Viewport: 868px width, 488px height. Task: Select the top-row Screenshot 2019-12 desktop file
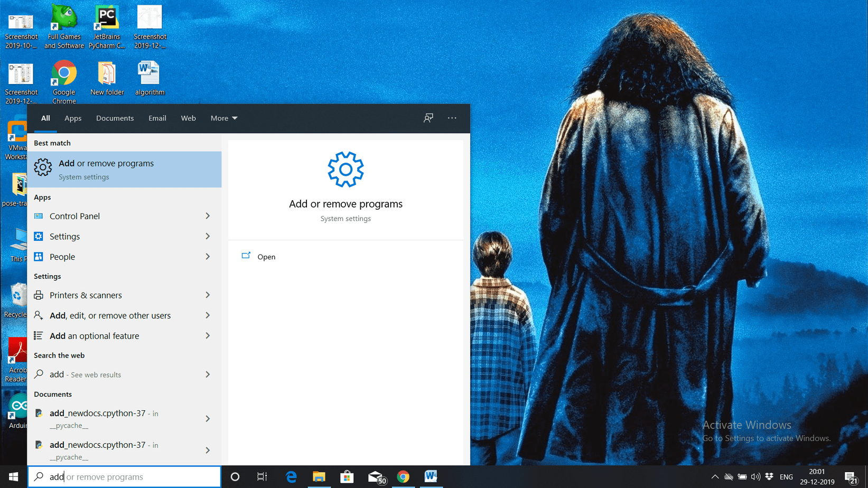tap(150, 27)
